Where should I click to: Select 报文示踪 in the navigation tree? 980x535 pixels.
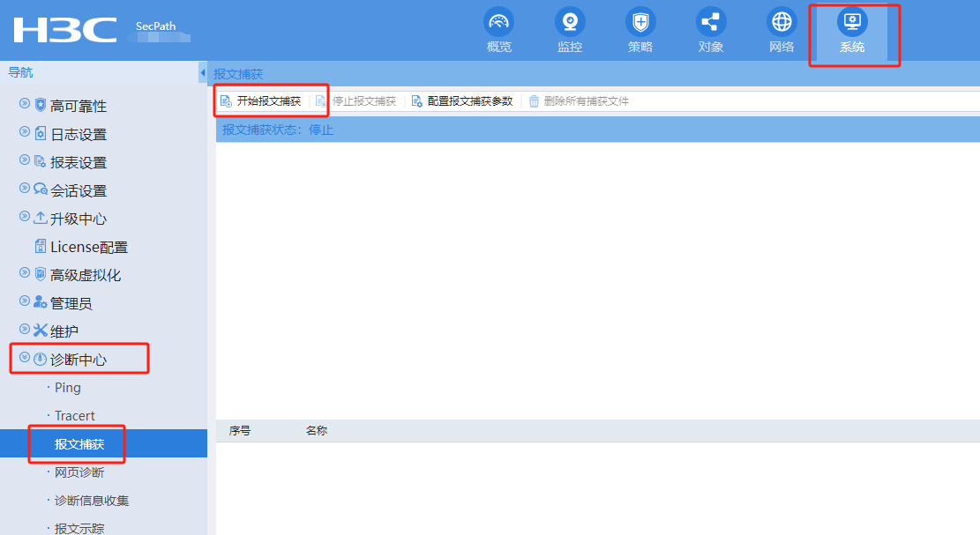click(x=79, y=529)
